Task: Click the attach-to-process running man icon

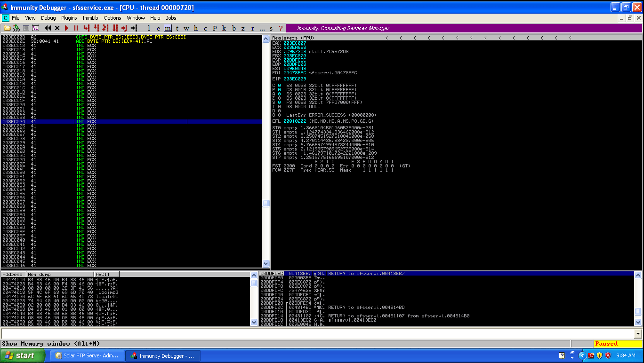Action: click(x=16, y=28)
